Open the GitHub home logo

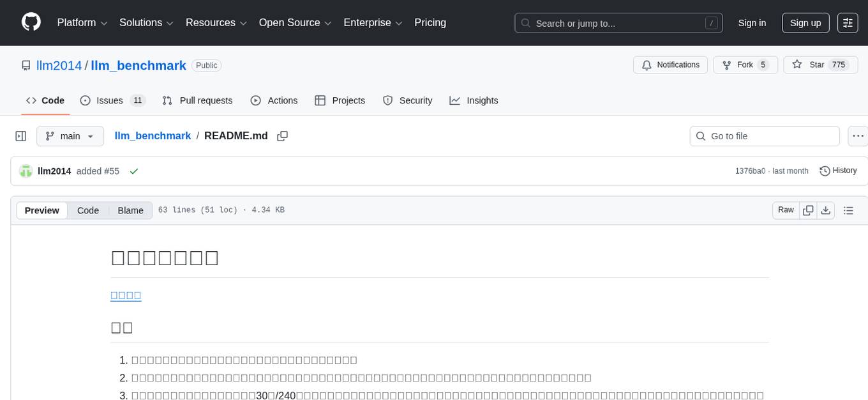tap(31, 22)
